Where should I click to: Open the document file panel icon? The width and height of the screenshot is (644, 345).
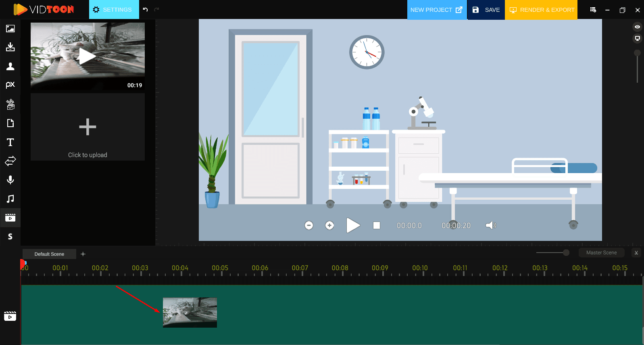[x=10, y=123]
